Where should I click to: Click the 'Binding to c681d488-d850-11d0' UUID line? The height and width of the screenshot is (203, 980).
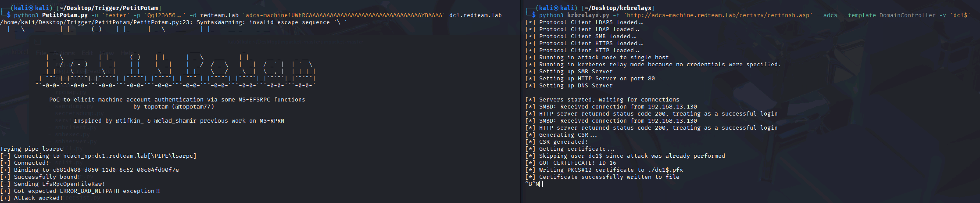(89, 170)
